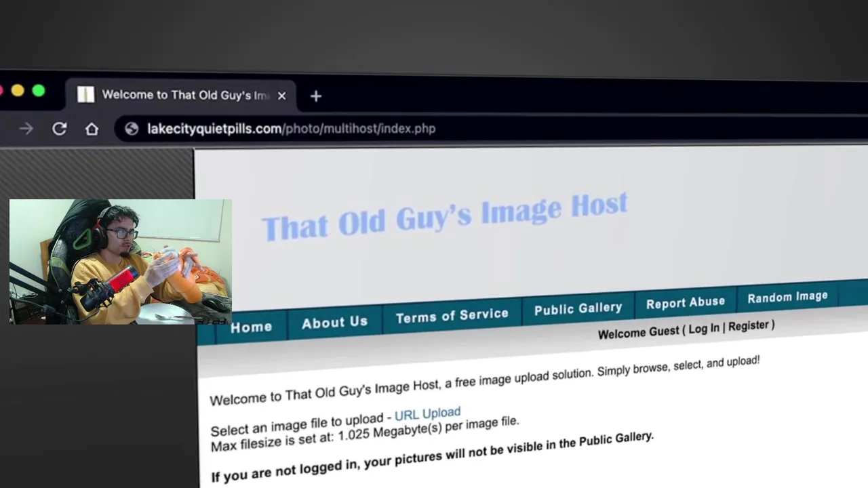Click the globe site info icon
The height and width of the screenshot is (488, 868).
(132, 129)
